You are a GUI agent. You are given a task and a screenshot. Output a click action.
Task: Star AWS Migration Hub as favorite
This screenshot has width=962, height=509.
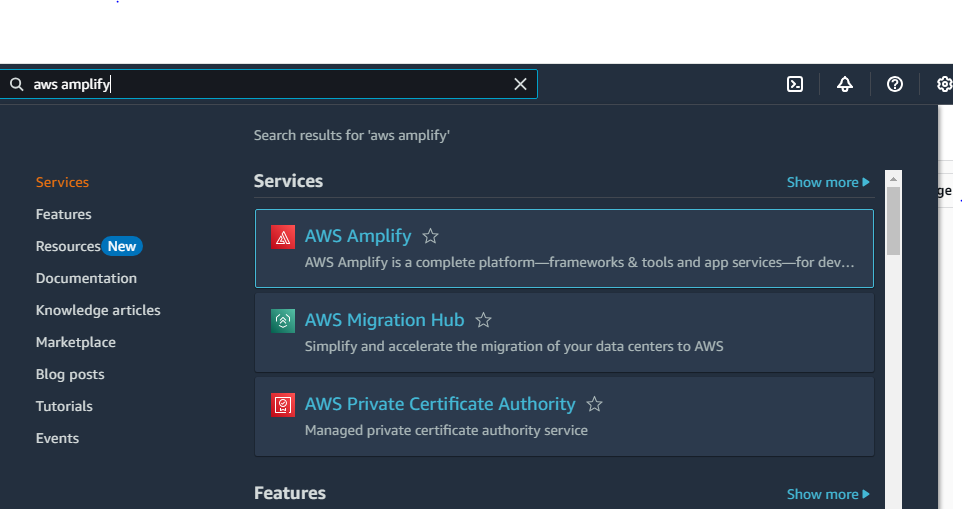tap(484, 321)
